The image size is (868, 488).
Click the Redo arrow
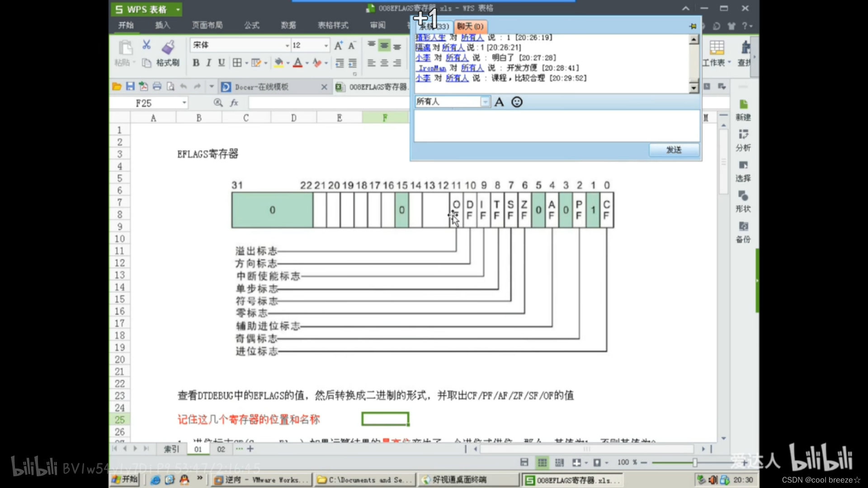pos(197,86)
